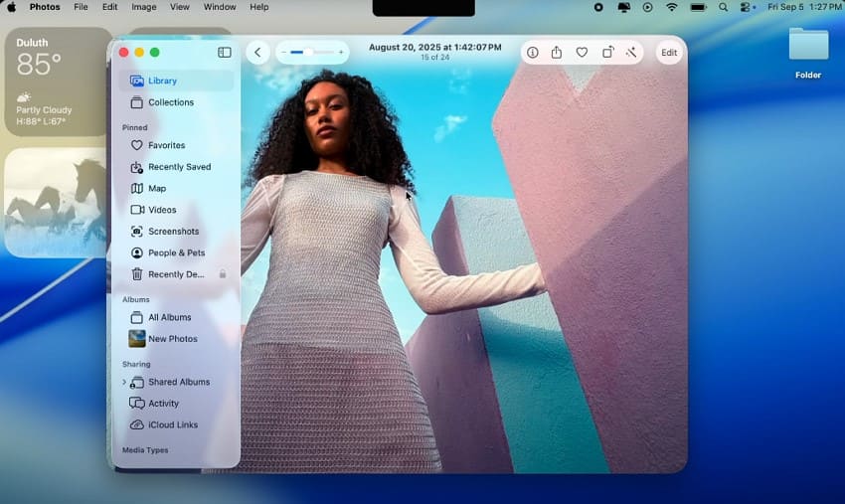
Task: Zoom out using the minus sign
Action: coord(284,53)
